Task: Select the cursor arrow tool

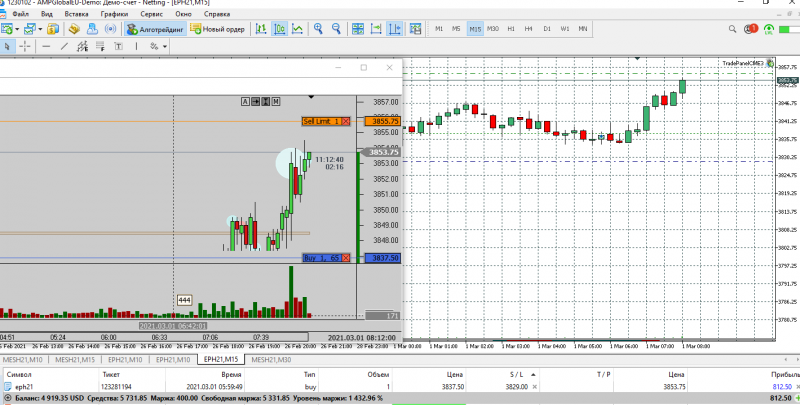Action: click(7, 46)
